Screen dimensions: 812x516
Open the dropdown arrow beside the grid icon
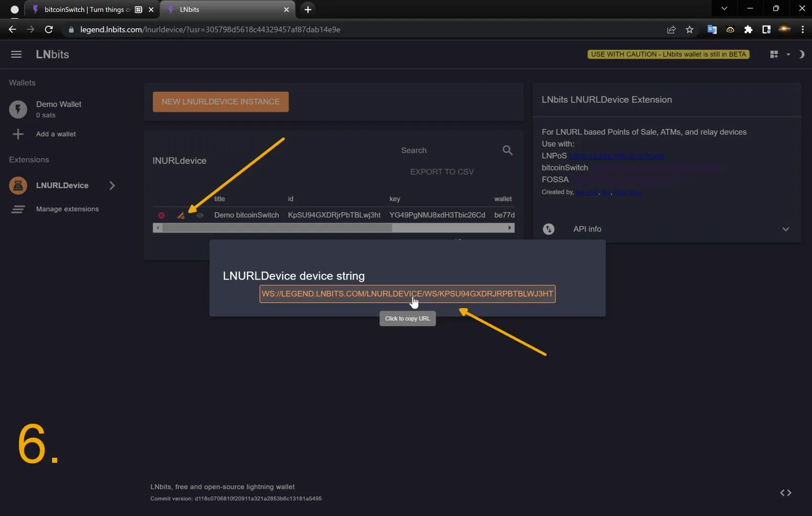[788, 54]
